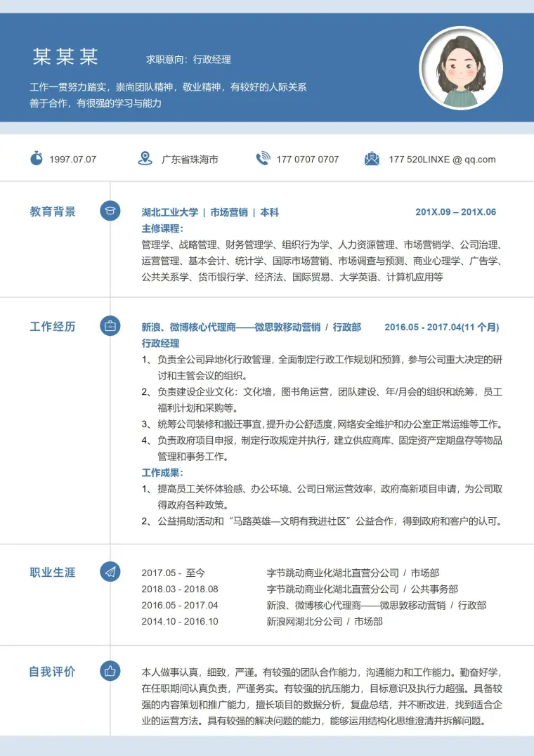
Task: Select birthdate 1997.07.07
Action: pos(73,159)
